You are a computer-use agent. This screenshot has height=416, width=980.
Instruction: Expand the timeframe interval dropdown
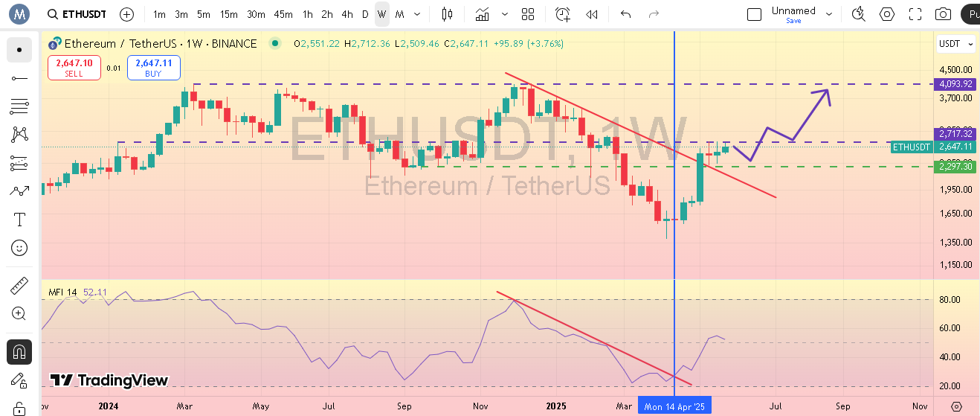(417, 14)
